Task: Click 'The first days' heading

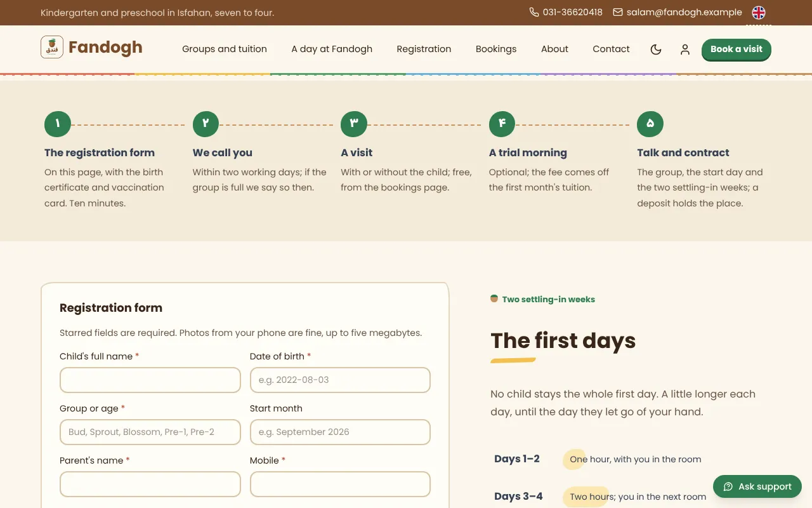Action: [563, 341]
